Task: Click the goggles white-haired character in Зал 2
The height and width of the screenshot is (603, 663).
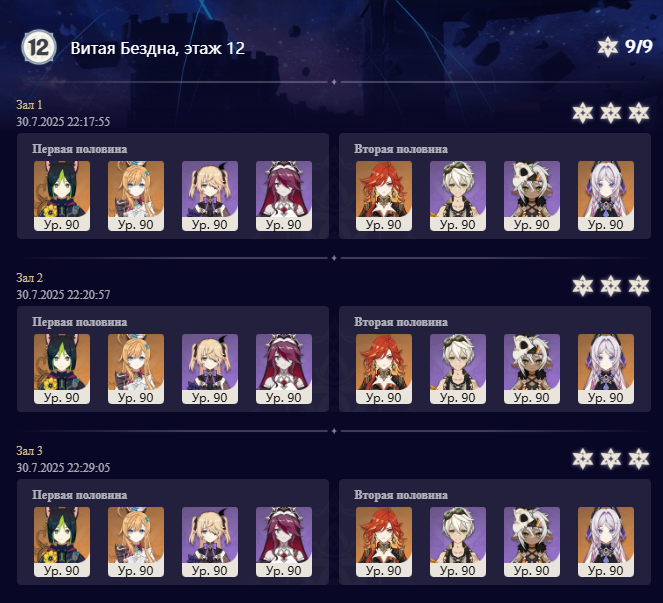Action: click(x=458, y=369)
